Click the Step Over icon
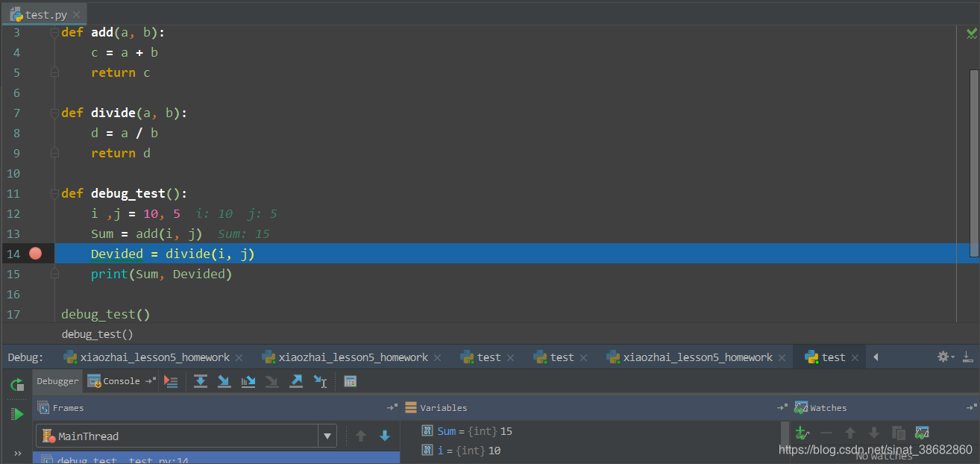This screenshot has height=464, width=980. click(201, 381)
